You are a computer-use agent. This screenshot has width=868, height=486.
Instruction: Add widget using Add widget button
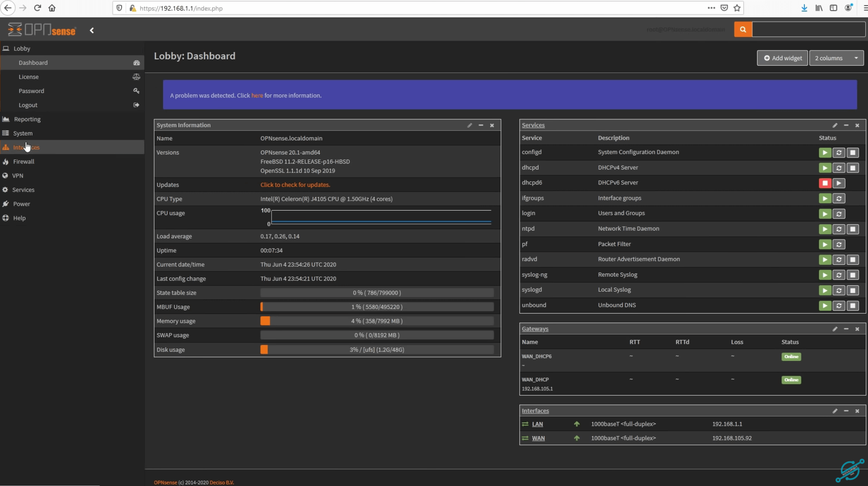(782, 58)
